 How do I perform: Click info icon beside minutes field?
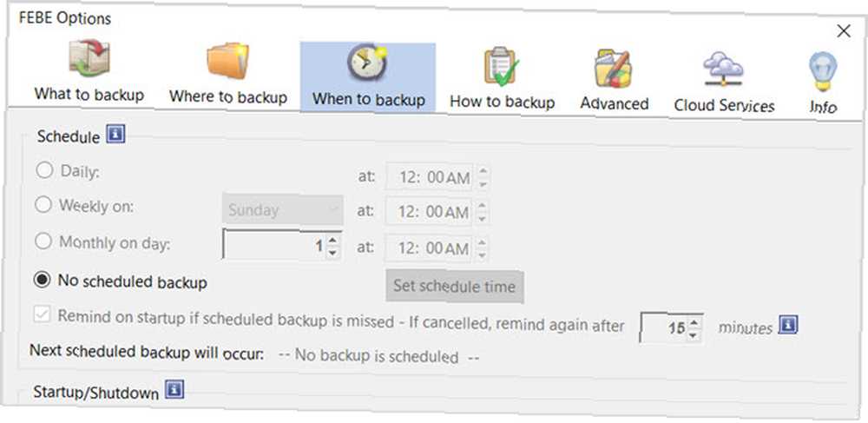click(788, 325)
